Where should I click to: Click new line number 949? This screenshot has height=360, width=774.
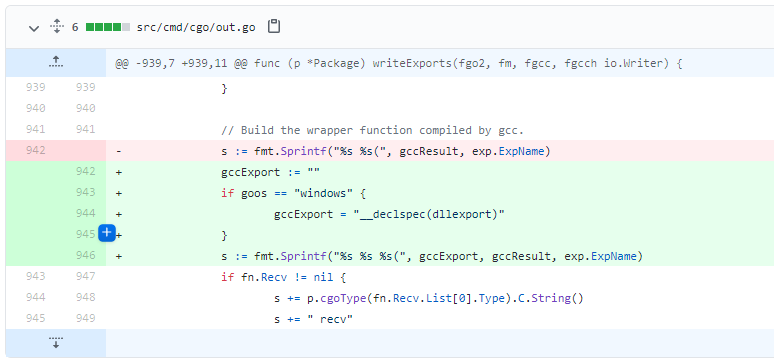click(85, 318)
